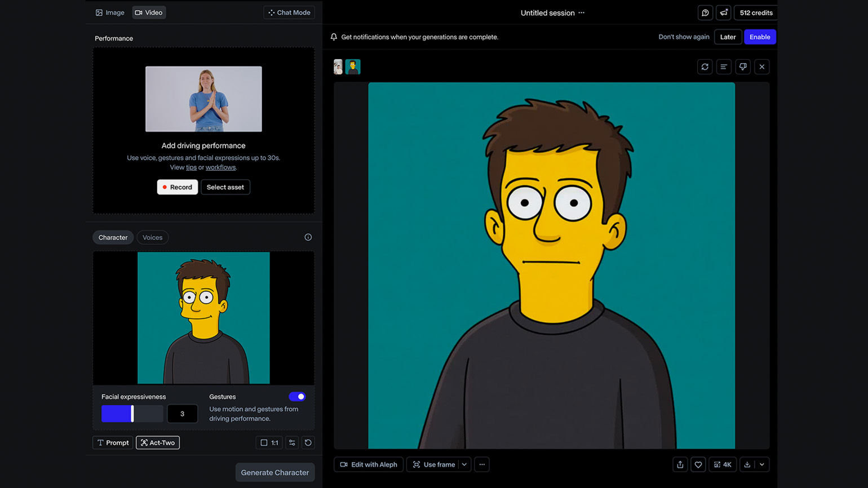Expand the Use frame dropdown arrow
The height and width of the screenshot is (488, 868).
click(464, 465)
